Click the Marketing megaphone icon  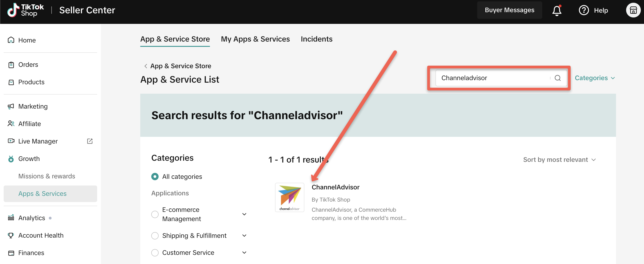click(x=11, y=107)
